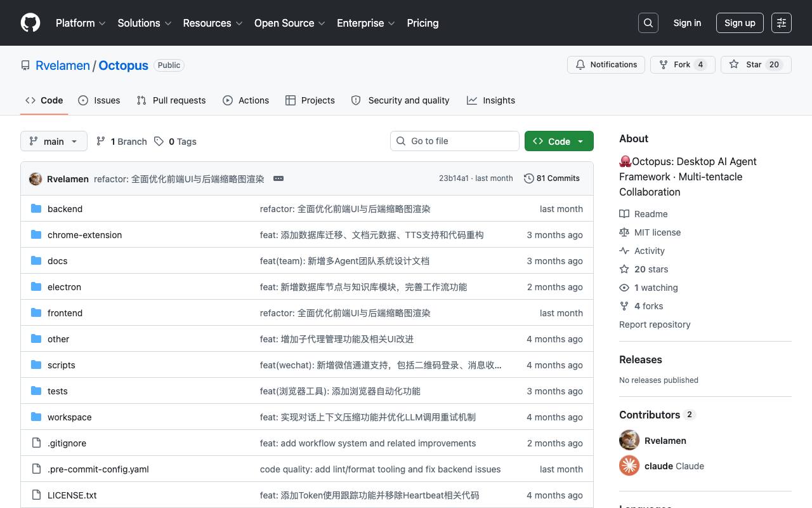Screen dimensions: 812x508
Task: Click the .gitignore file icon
Action: pos(36,443)
